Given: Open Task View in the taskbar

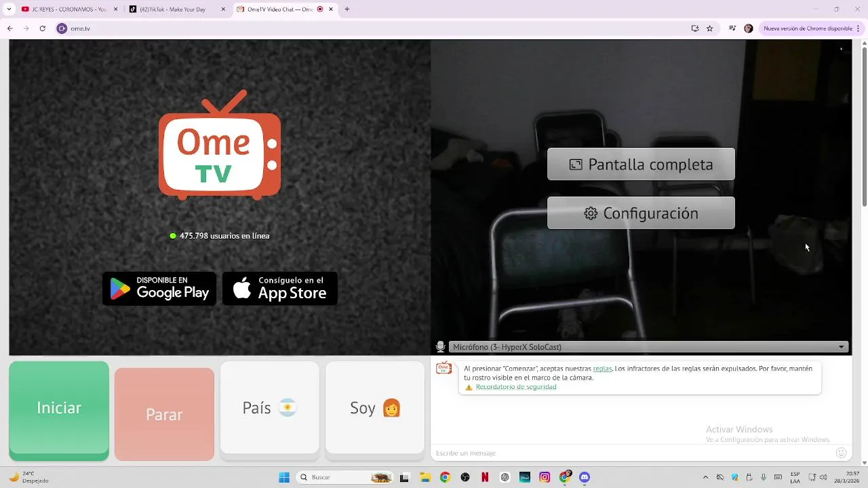Looking at the screenshot, I should 405,477.
